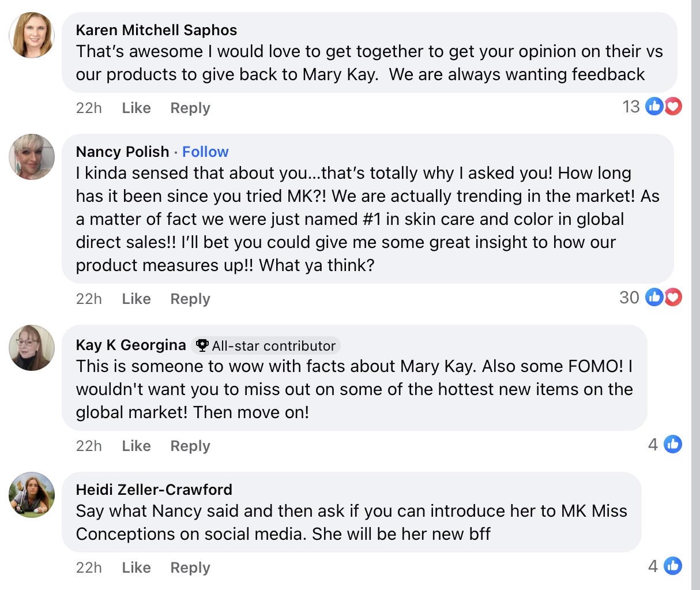
Task: Reply to Nancy Polish's comment
Action: coord(190,299)
